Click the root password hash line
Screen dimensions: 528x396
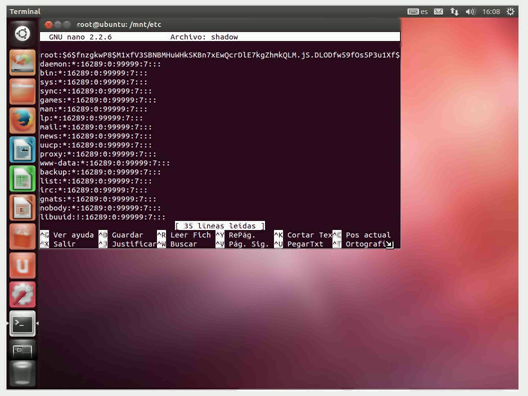point(220,55)
